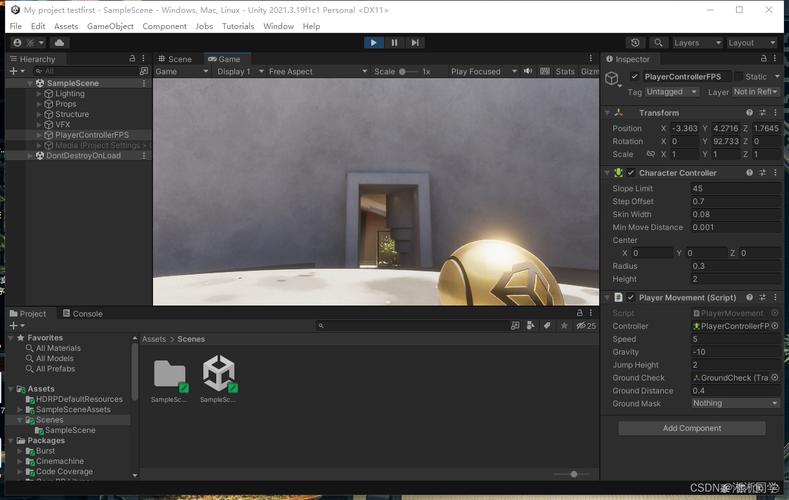Open the Layout dropdown
The image size is (789, 500).
(752, 43)
